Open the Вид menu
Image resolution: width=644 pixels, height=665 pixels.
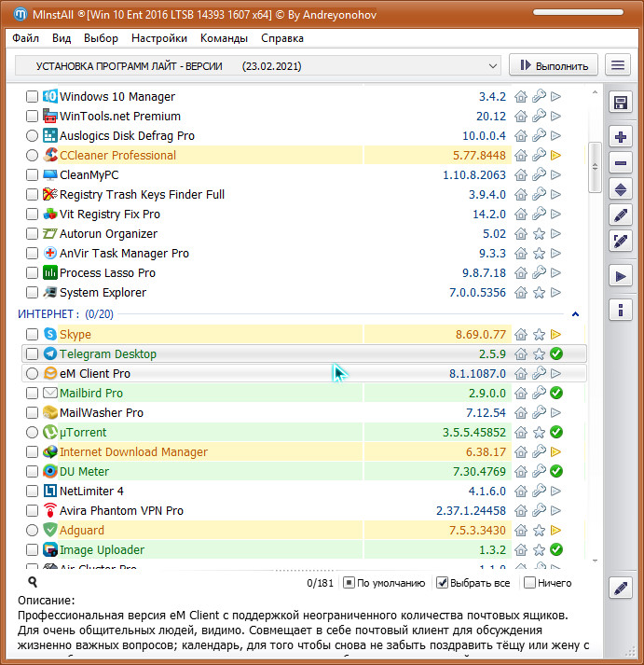[62, 38]
